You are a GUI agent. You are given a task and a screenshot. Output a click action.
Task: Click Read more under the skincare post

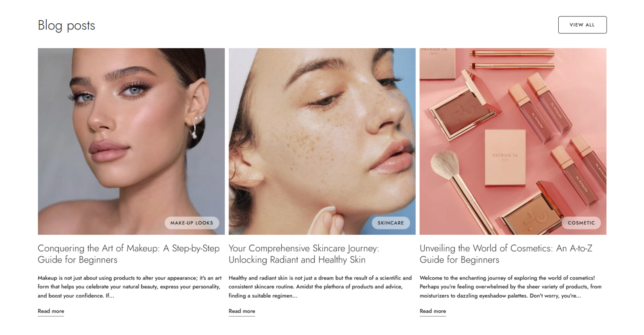(242, 311)
